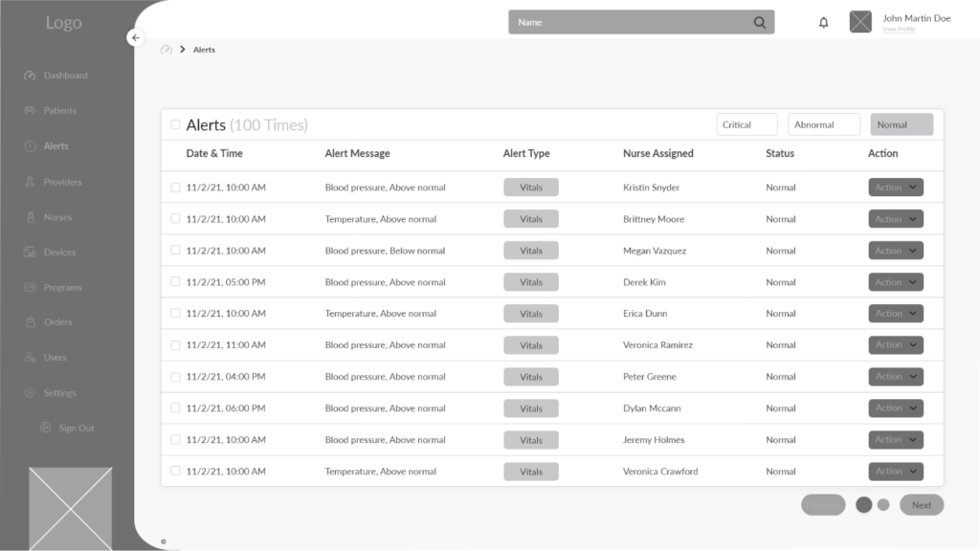This screenshot has width=980, height=551.
Task: Switch to the Critical filter tab
Action: (x=746, y=123)
